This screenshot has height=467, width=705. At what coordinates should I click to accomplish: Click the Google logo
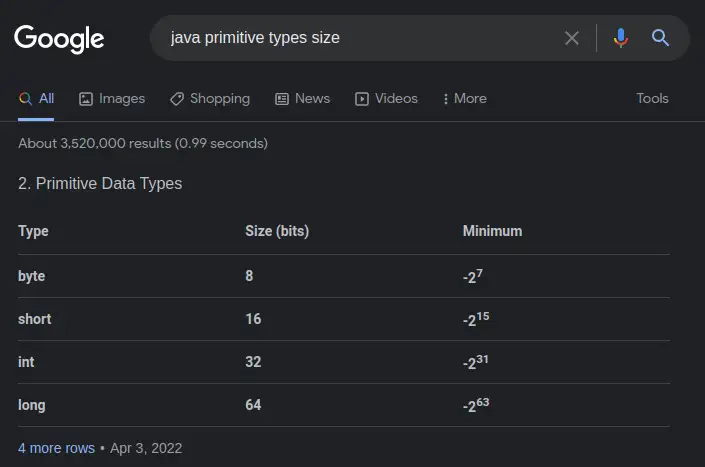[x=59, y=39]
